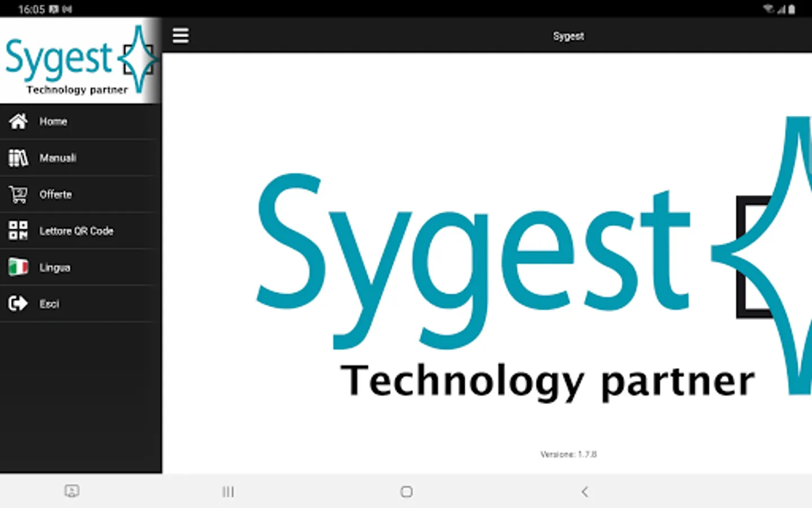
Task: Toggle the hamburger menu icon
Action: (x=180, y=36)
